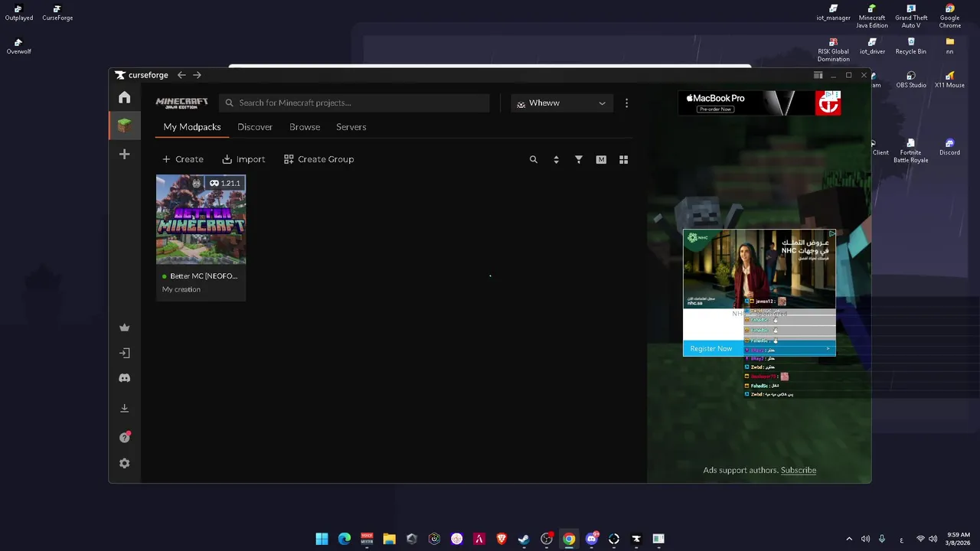Open the Wi-Fi network tray icon
Viewport: 980px width, 551px height.
pos(920,539)
